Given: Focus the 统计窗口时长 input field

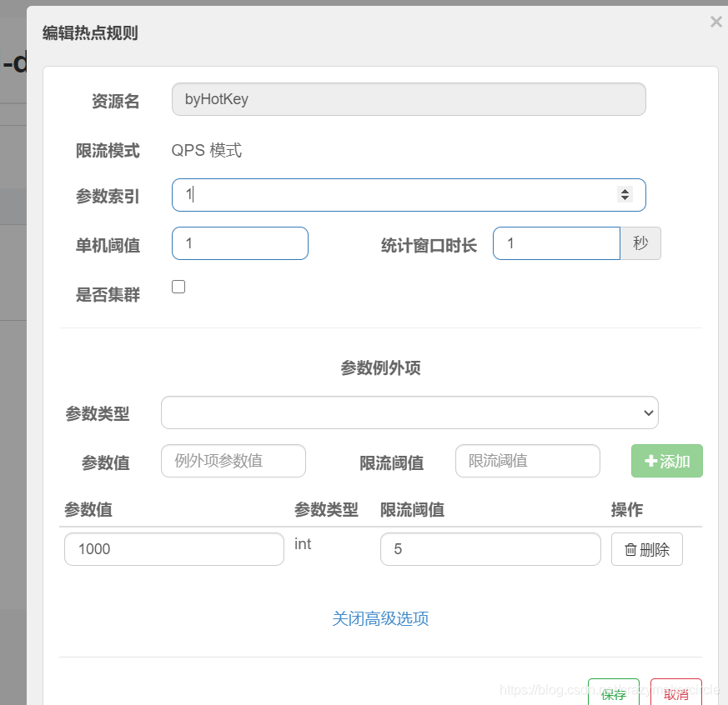Looking at the screenshot, I should click(556, 243).
